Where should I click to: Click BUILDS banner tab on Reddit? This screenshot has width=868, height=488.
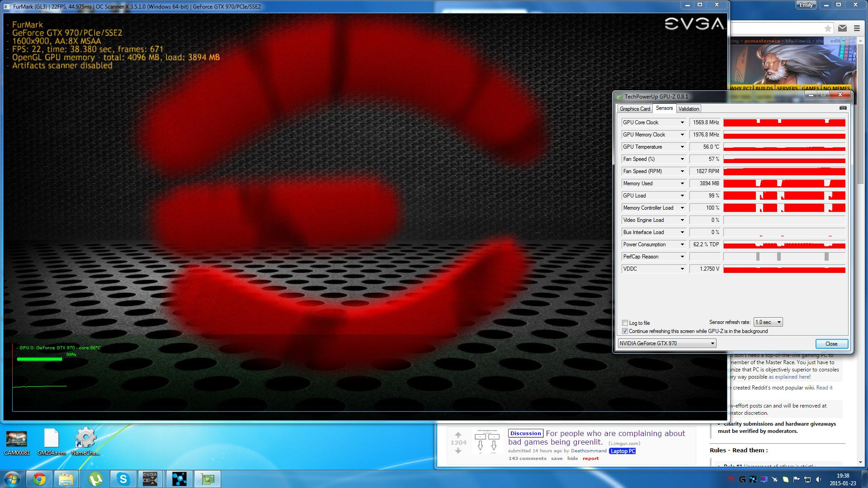click(764, 88)
